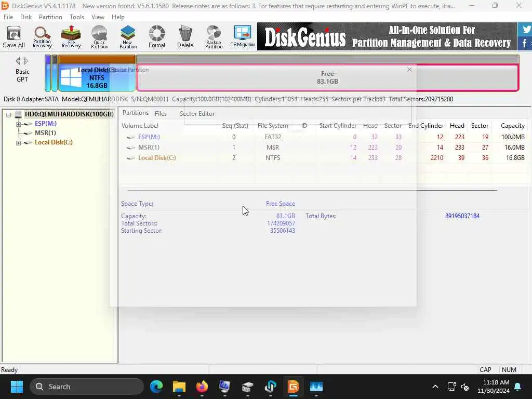The image size is (532, 399).
Task: Open the Windows Start menu
Action: (17, 387)
